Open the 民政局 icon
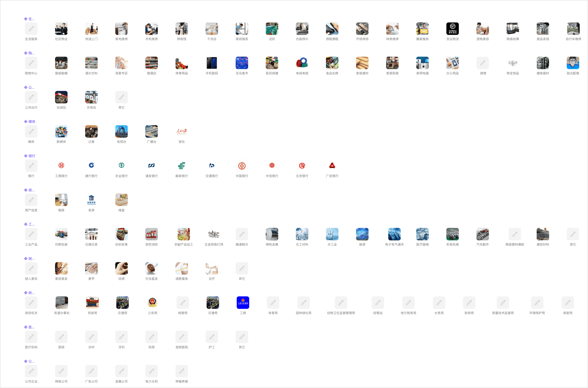Screen dimensions: 588x388 coord(92,303)
